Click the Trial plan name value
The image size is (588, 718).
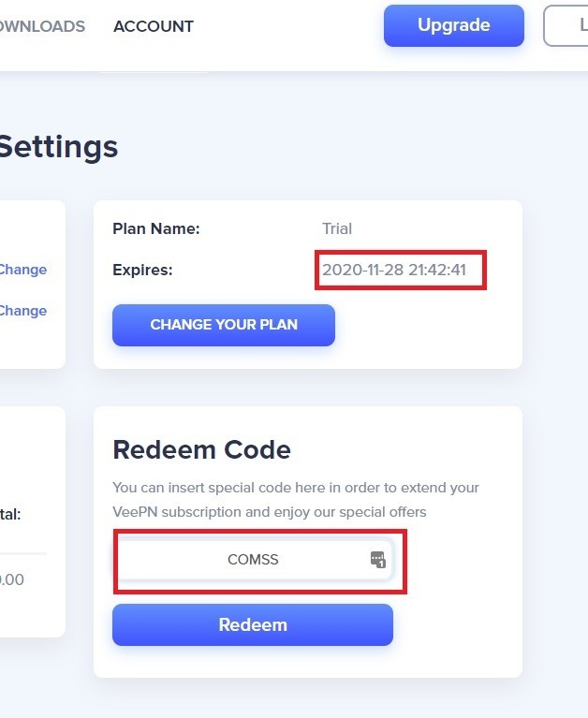click(337, 228)
